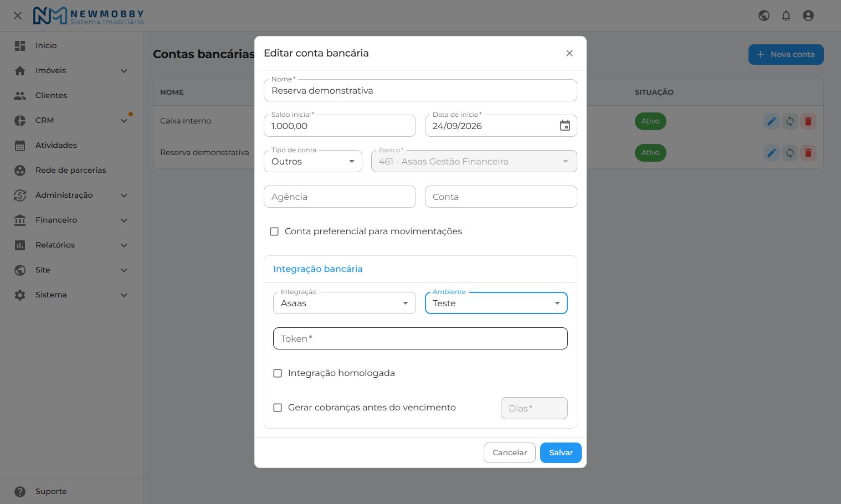Close the Editar conta bancária dialog
The image size is (841, 504).
[570, 53]
